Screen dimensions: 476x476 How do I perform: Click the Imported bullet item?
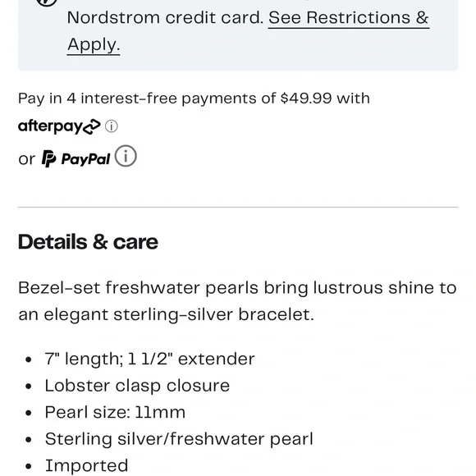86,465
